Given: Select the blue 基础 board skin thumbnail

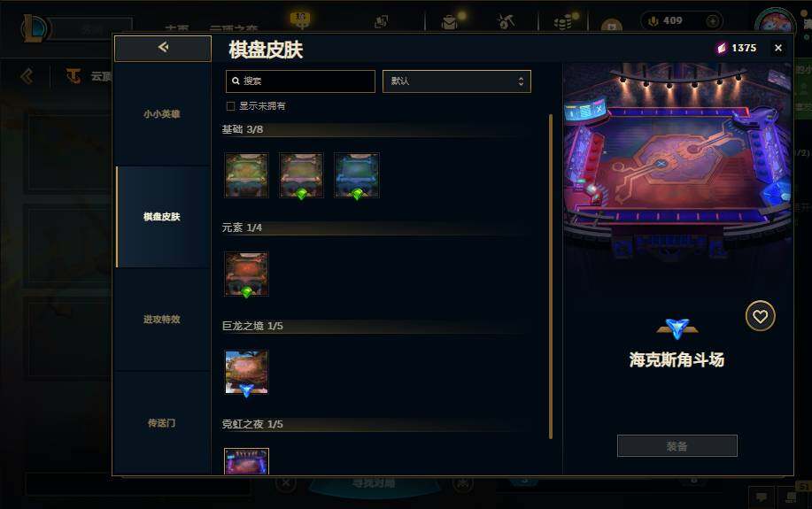Looking at the screenshot, I should [x=356, y=175].
